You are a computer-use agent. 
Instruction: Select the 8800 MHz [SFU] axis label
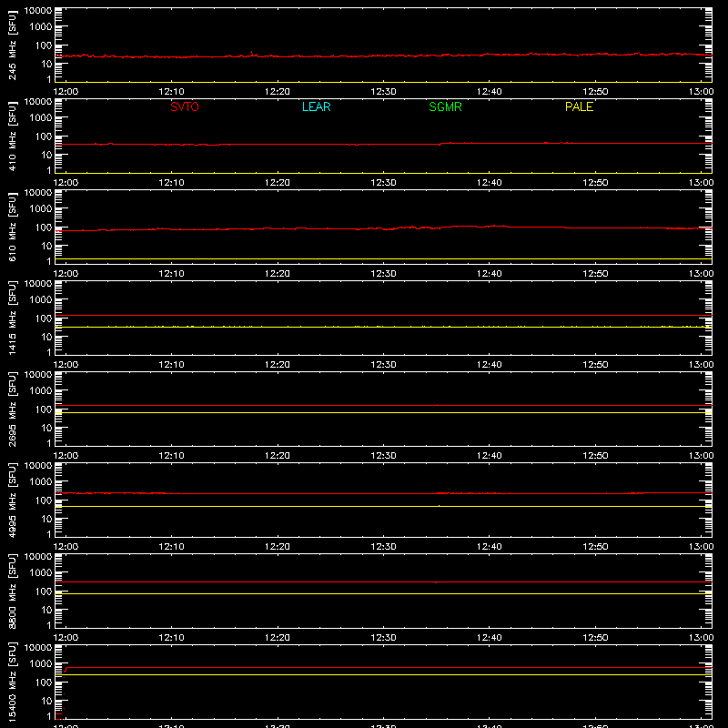[12, 591]
